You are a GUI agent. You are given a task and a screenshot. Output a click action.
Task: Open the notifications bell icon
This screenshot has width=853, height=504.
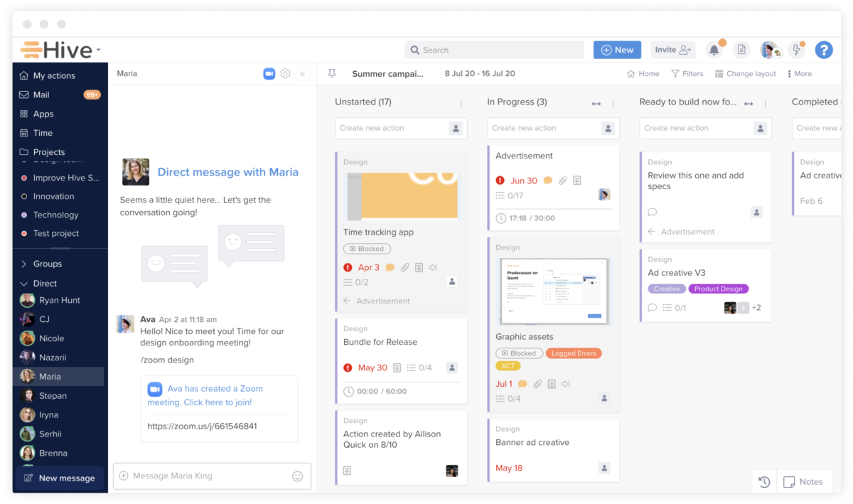[x=714, y=50]
